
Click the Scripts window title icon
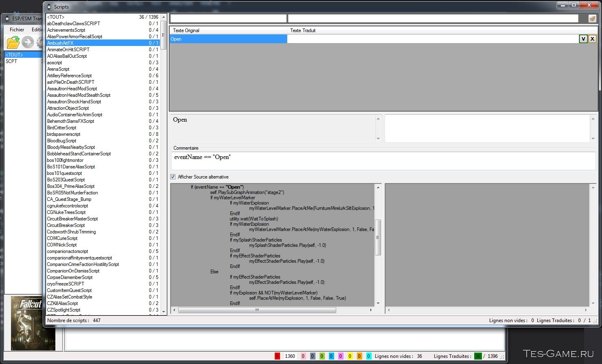[49, 7]
